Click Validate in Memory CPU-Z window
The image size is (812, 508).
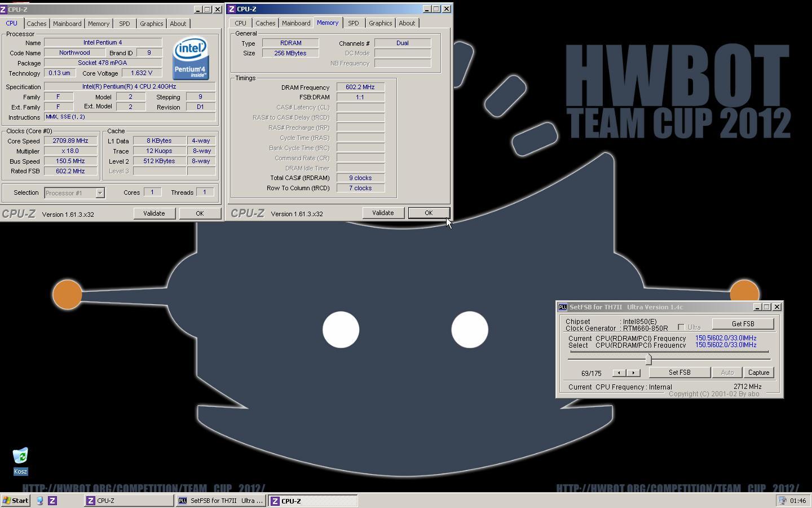pos(383,213)
